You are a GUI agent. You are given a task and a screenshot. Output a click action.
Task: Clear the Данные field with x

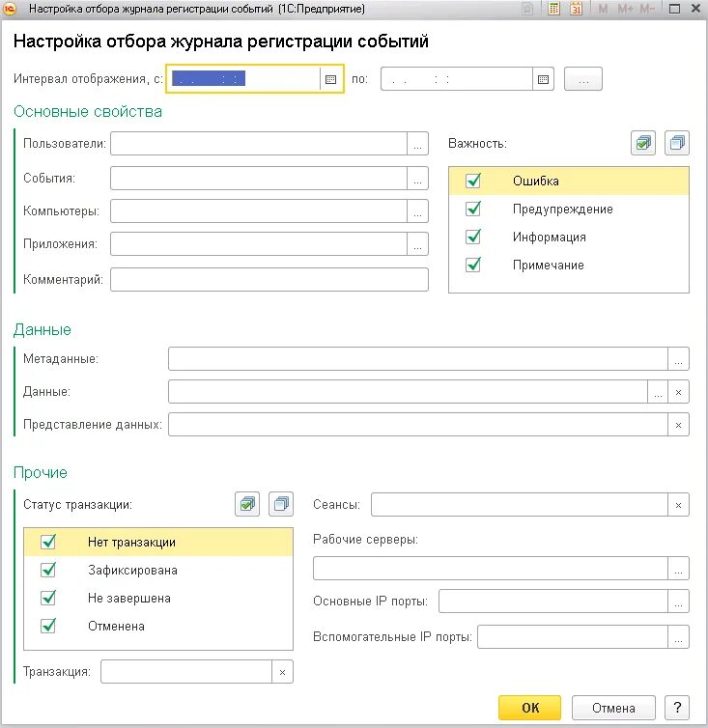pos(678,392)
